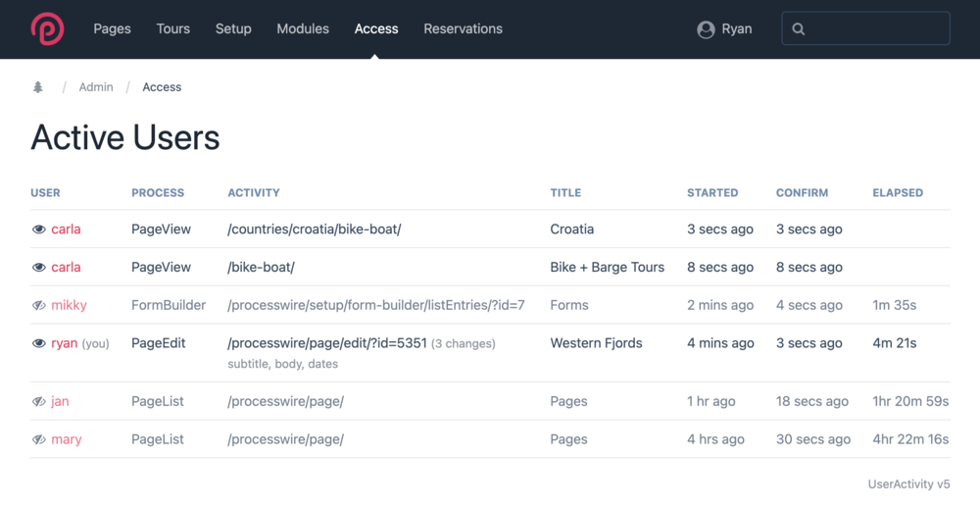Click the eye icon next to ryan
Image resolution: width=980 pixels, height=508 pixels.
(x=39, y=344)
